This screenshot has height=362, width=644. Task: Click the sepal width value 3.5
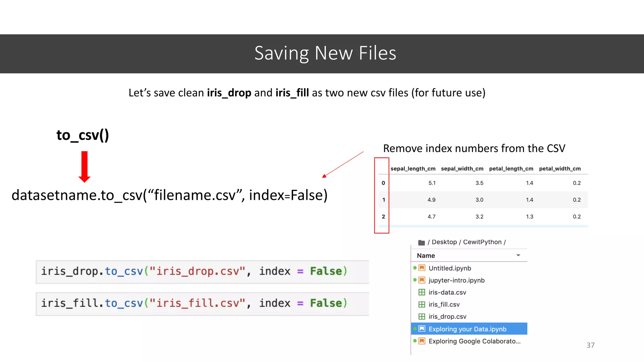[x=479, y=183]
